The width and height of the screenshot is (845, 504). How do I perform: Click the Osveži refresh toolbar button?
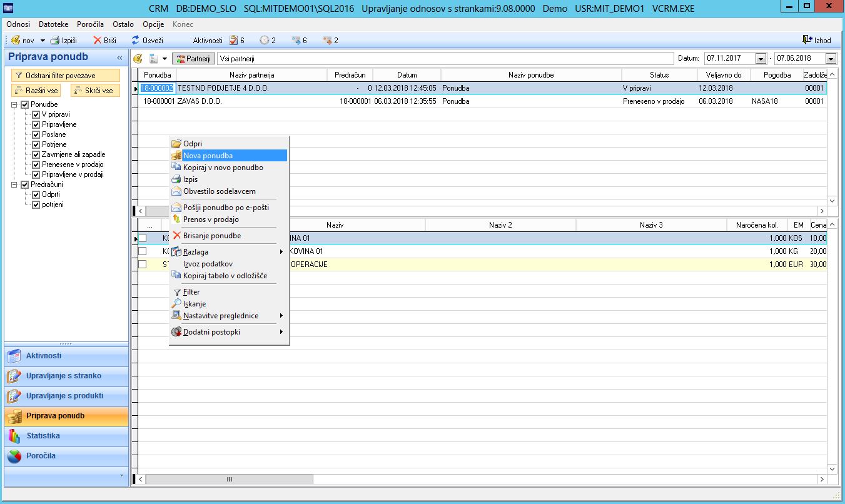tap(147, 40)
